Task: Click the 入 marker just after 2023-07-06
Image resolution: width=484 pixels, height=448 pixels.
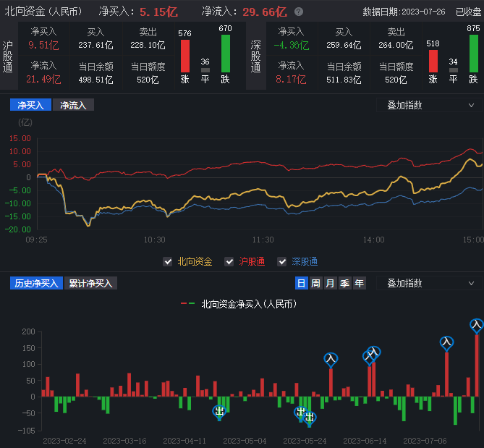Action: tap(446, 342)
